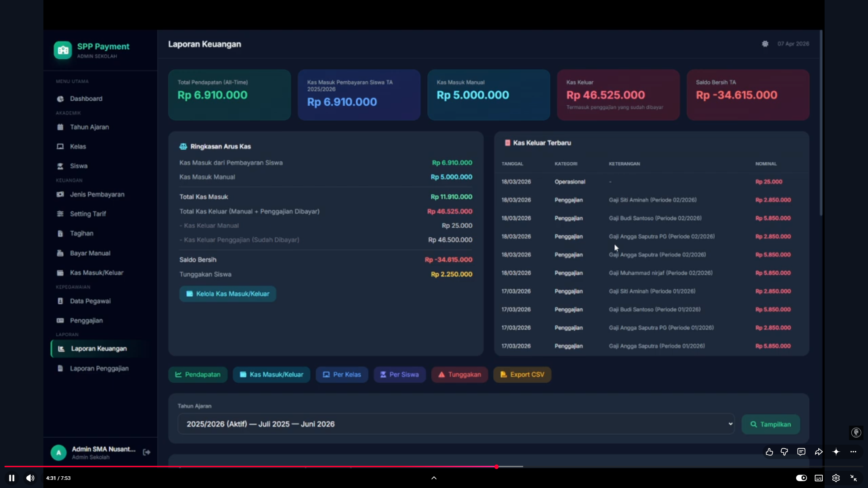Like the video thumbs up icon
Image resolution: width=868 pixels, height=488 pixels.
(769, 452)
